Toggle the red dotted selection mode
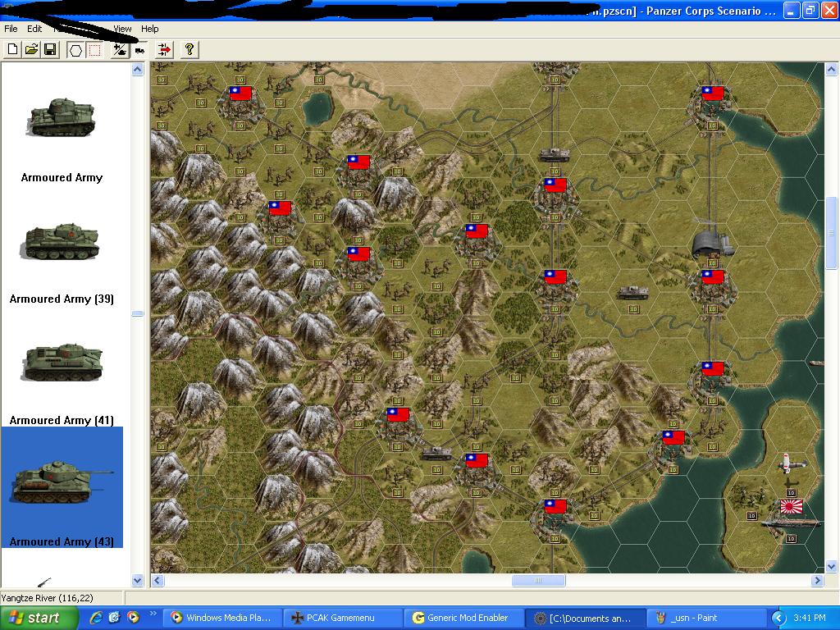Screen dimensions: 840x630 pos(95,50)
